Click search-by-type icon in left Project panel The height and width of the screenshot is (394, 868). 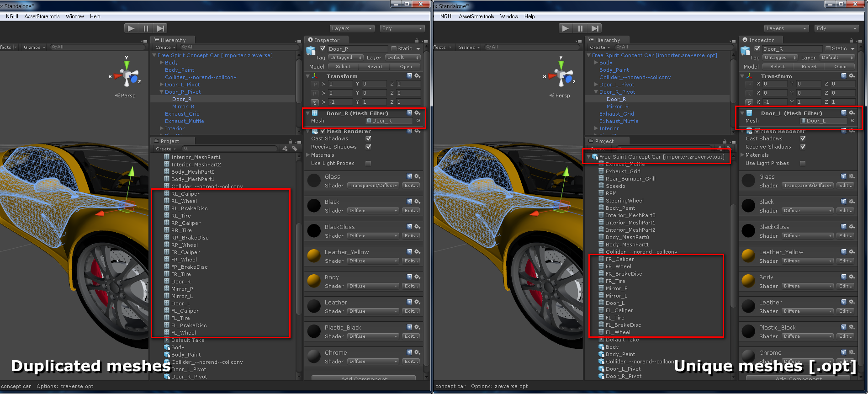click(285, 149)
